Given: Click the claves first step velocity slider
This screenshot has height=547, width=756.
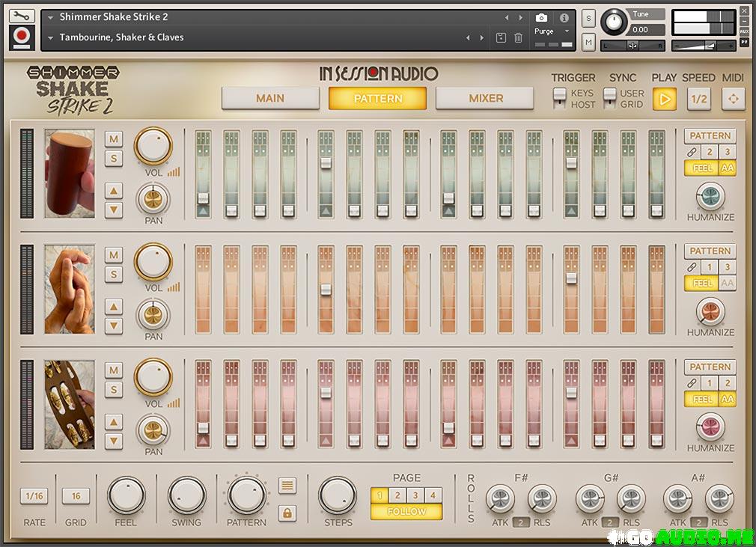Looking at the screenshot, I should pyautogui.click(x=203, y=174).
